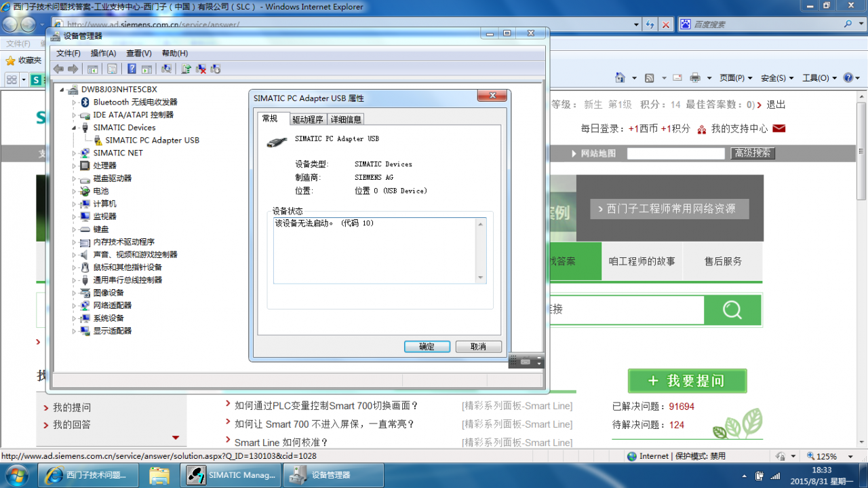Screen dimensions: 868x488
Task: Expand the 网络适配器 node
Action: (x=75, y=306)
